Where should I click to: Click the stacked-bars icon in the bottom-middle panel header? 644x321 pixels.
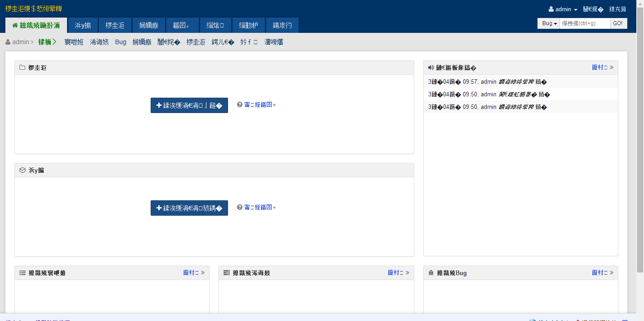pyautogui.click(x=227, y=273)
